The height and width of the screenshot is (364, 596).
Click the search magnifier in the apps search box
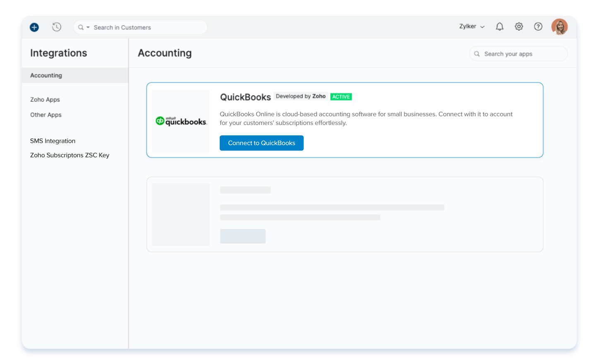tap(477, 54)
